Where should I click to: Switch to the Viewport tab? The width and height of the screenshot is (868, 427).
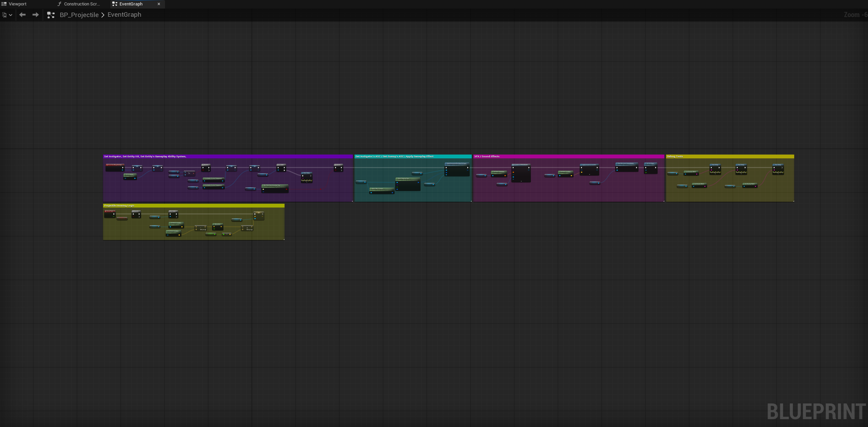pyautogui.click(x=14, y=4)
